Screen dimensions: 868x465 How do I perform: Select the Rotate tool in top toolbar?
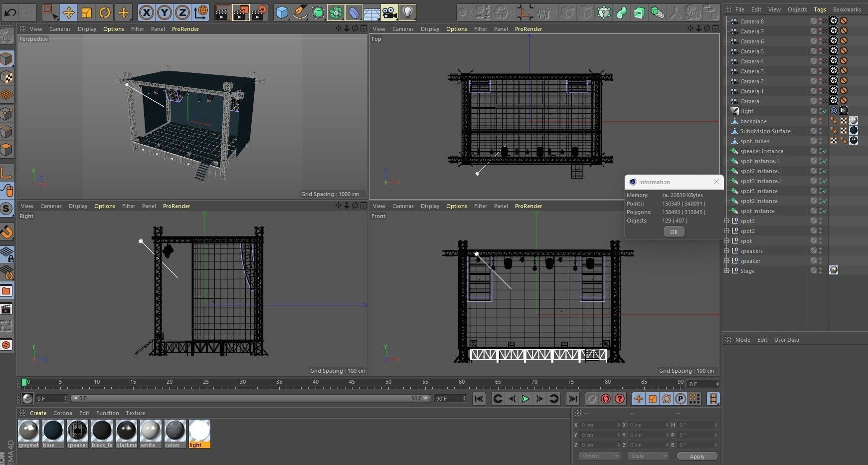pyautogui.click(x=105, y=12)
